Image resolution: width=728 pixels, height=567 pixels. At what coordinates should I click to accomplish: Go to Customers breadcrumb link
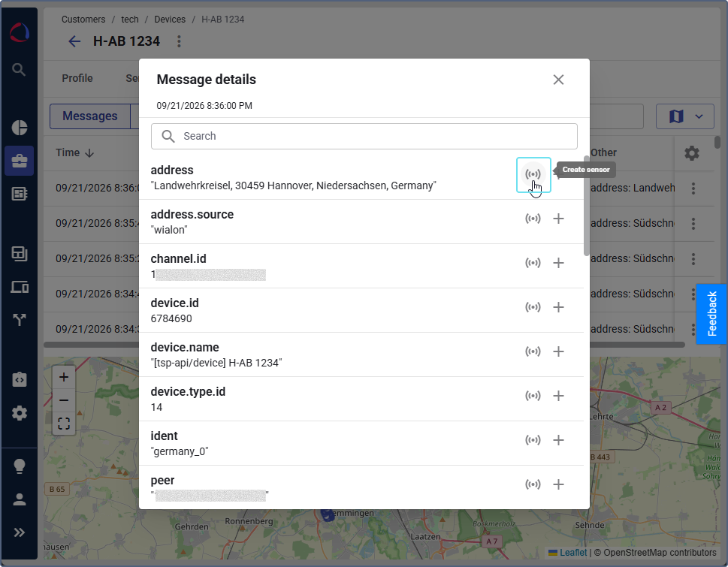(83, 20)
